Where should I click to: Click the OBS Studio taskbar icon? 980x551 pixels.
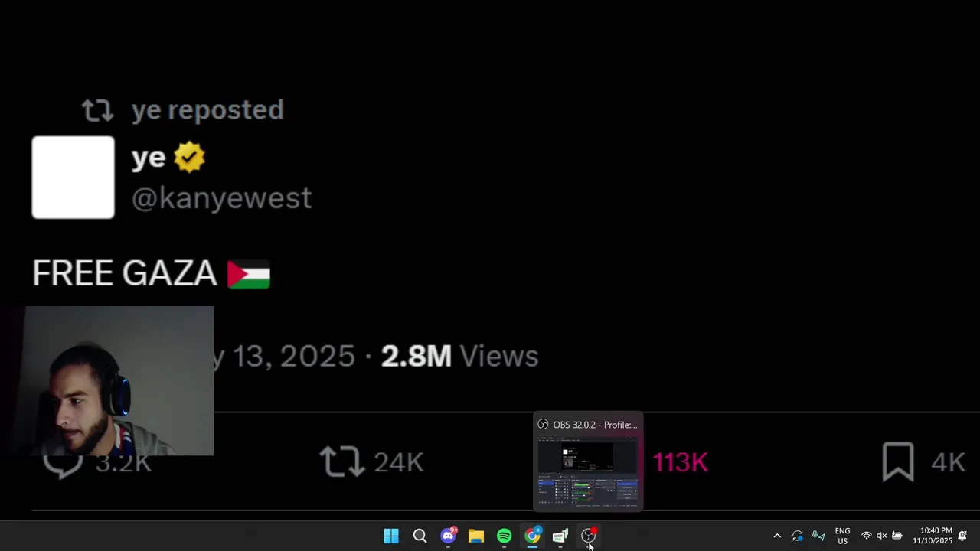click(x=588, y=536)
